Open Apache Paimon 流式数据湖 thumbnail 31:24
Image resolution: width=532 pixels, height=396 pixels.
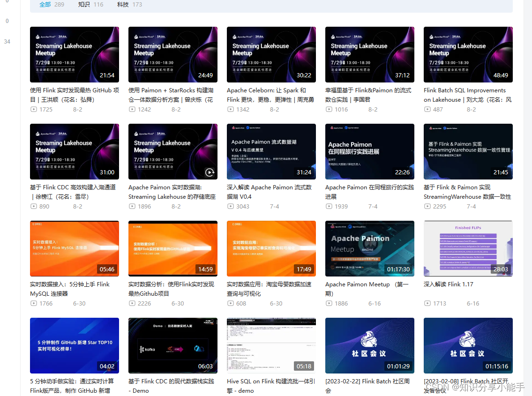pos(271,152)
